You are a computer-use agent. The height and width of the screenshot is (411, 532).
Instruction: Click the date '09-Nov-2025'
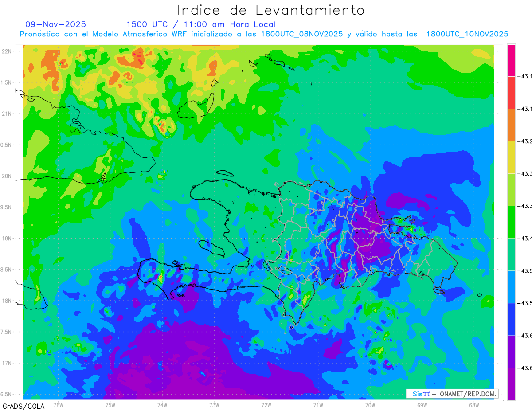(56, 24)
